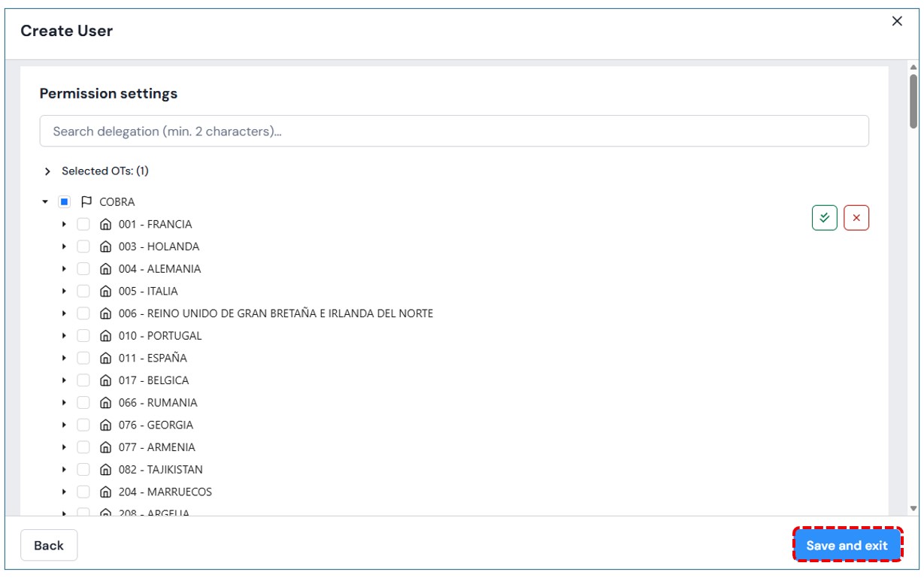Click the flag icon next to COBRA
This screenshot has width=924, height=578.
pos(86,201)
